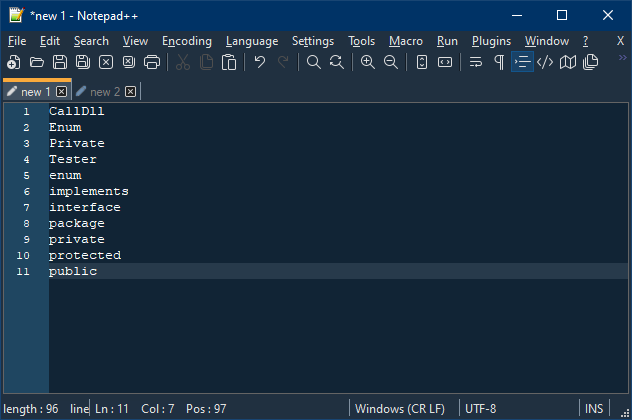The height and width of the screenshot is (420, 632).
Task: Toggle word wrap in toolbar
Action: point(476,62)
